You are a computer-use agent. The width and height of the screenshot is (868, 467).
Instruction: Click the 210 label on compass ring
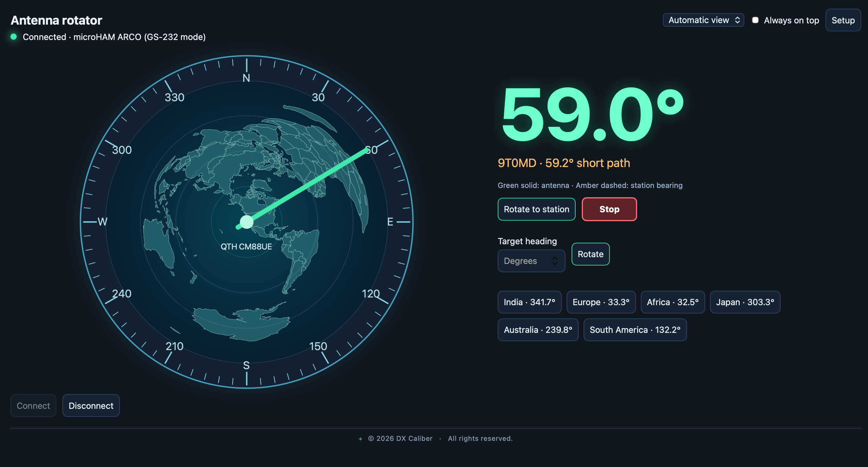tap(174, 346)
